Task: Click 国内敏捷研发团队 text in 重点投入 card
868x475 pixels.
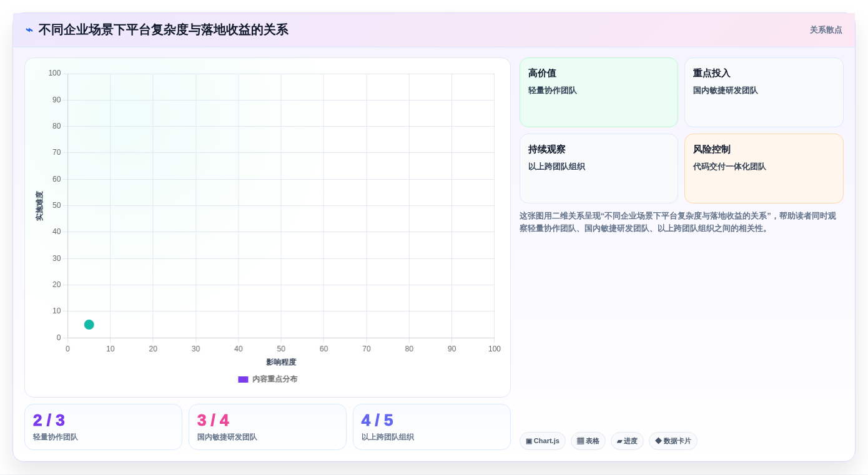Action: (726, 91)
